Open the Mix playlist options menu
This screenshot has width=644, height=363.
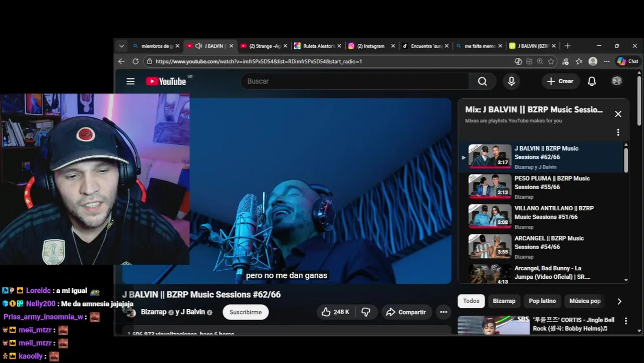point(618,132)
